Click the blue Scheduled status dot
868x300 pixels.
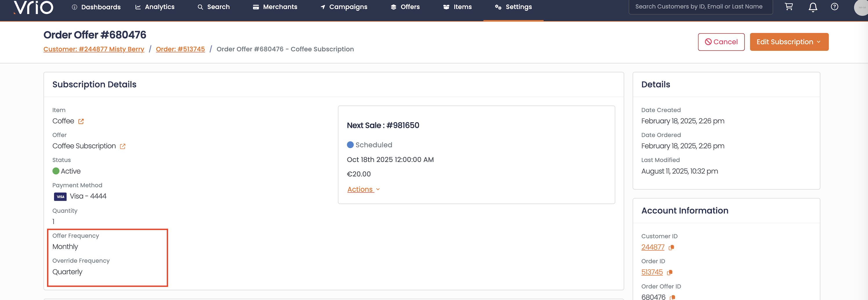tap(350, 145)
